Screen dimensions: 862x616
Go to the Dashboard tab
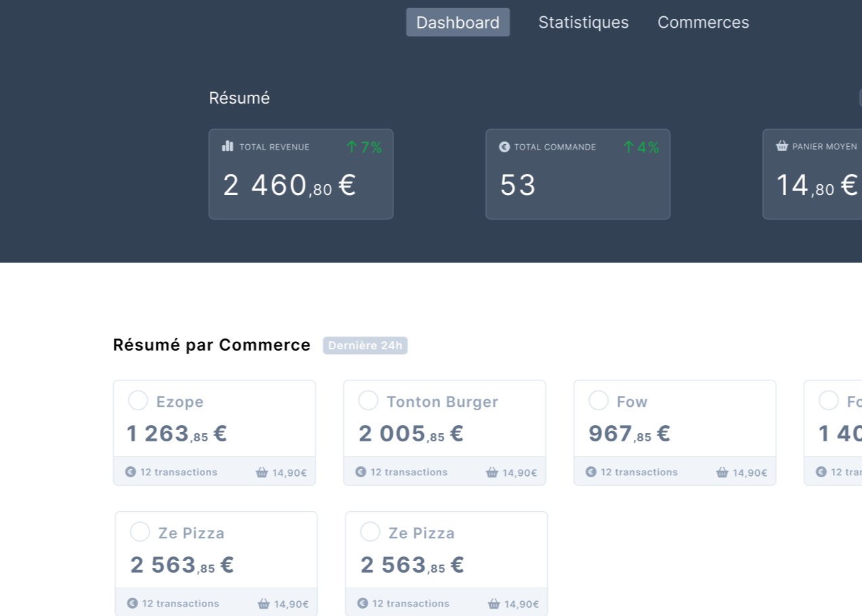[458, 22]
